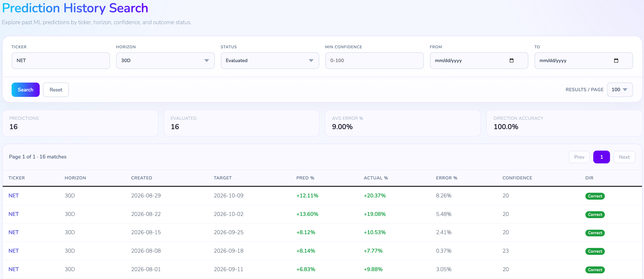644x279 pixels.
Task: Click the To date field
Action: tap(583, 60)
